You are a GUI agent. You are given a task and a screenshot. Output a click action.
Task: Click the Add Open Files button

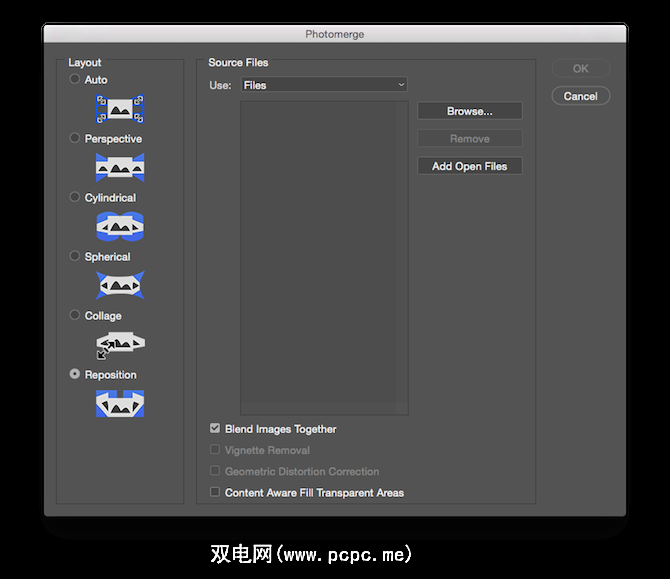pos(470,166)
